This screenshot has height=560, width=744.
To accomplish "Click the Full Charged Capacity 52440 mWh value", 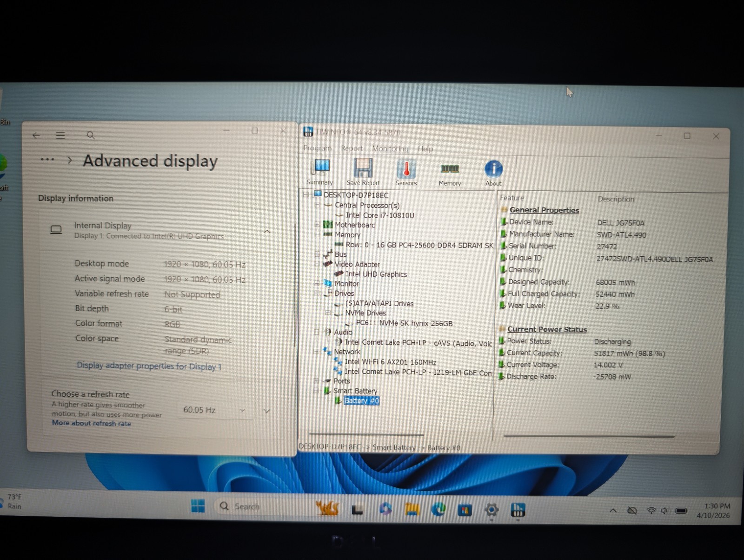I will tap(615, 294).
